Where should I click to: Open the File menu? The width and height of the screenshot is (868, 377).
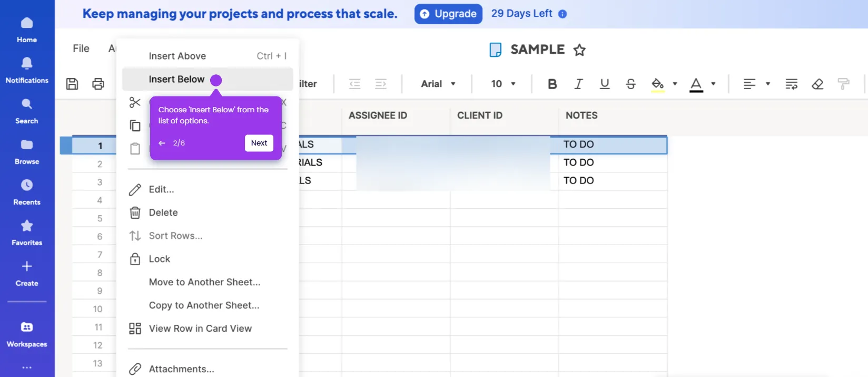pyautogui.click(x=81, y=49)
